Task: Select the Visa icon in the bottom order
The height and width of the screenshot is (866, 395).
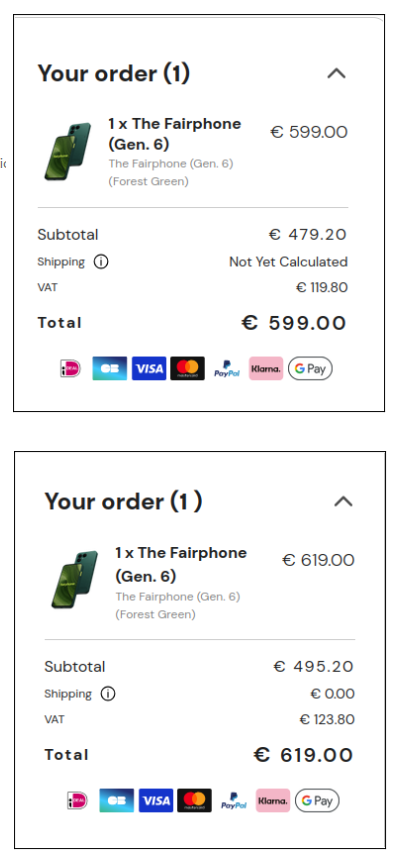Action: point(156,800)
